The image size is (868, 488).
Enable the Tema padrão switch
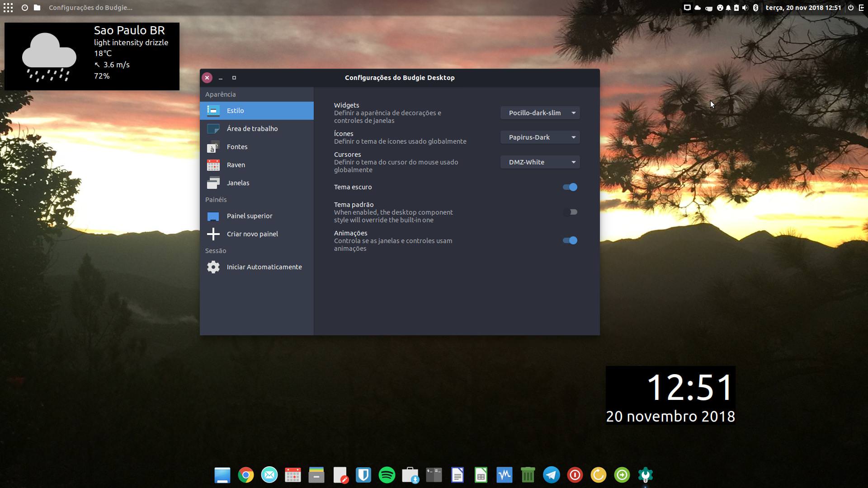pos(570,212)
